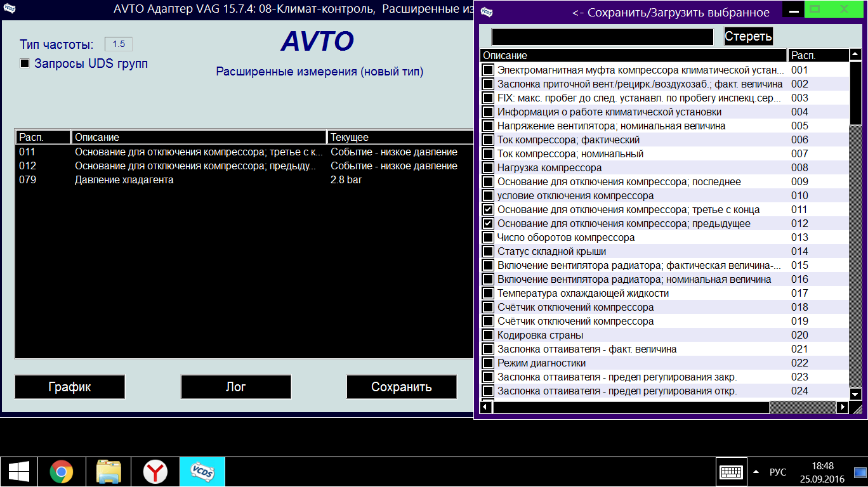Show hidden tray icons arrow
The width and height of the screenshot is (868, 487).
point(756,472)
